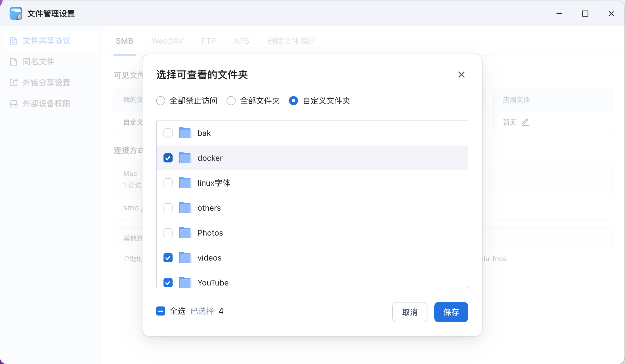The image size is (625, 364).
Task: Click the others folder name
Action: [209, 208]
